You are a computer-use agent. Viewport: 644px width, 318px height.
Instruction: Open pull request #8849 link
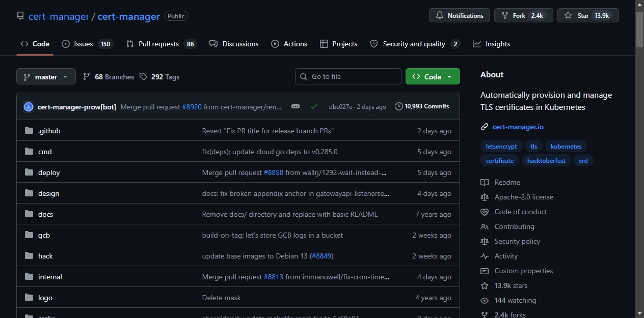[321, 256]
